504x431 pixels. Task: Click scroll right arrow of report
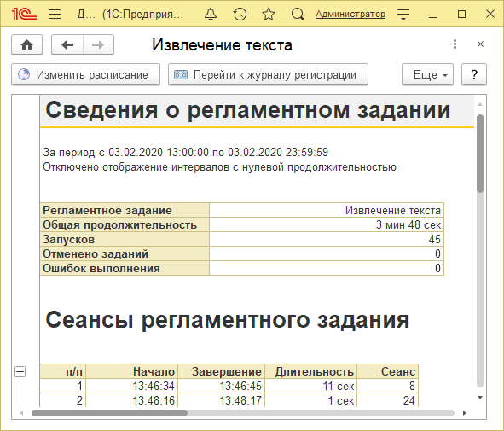click(x=465, y=413)
